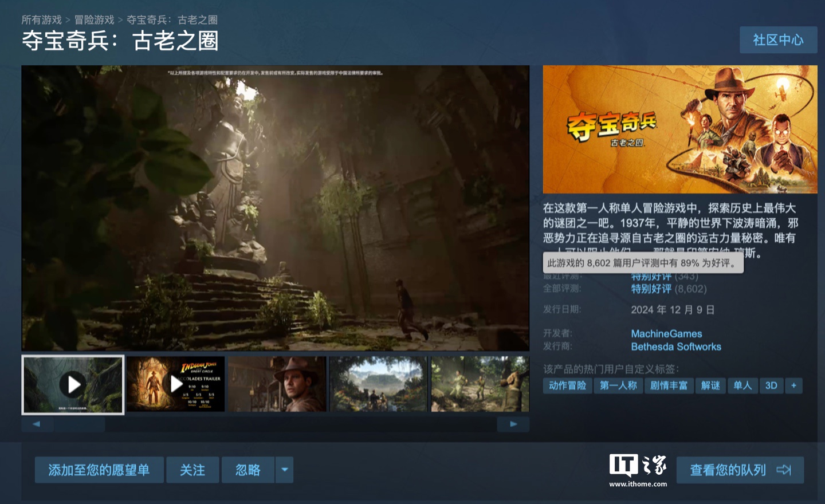The width and height of the screenshot is (825, 504).
Task: Select the 解谜 tag
Action: [x=710, y=385]
